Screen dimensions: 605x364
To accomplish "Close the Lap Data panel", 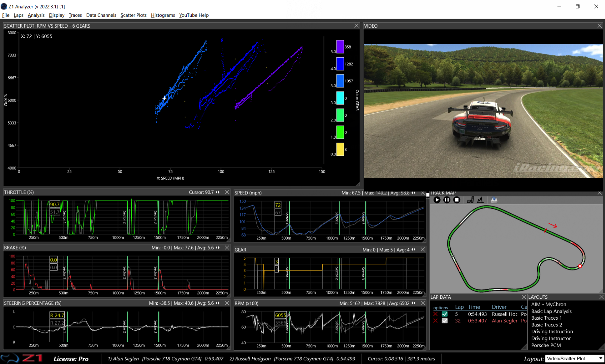I will 524,297.
